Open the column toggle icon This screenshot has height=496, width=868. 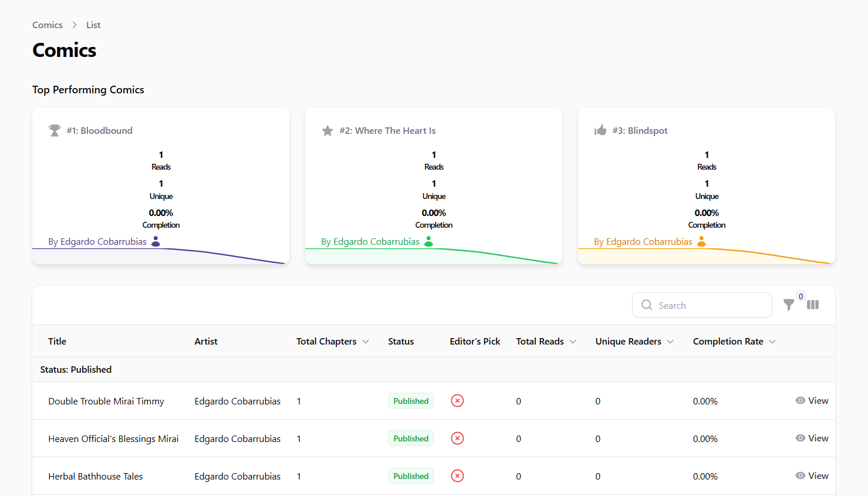click(813, 305)
